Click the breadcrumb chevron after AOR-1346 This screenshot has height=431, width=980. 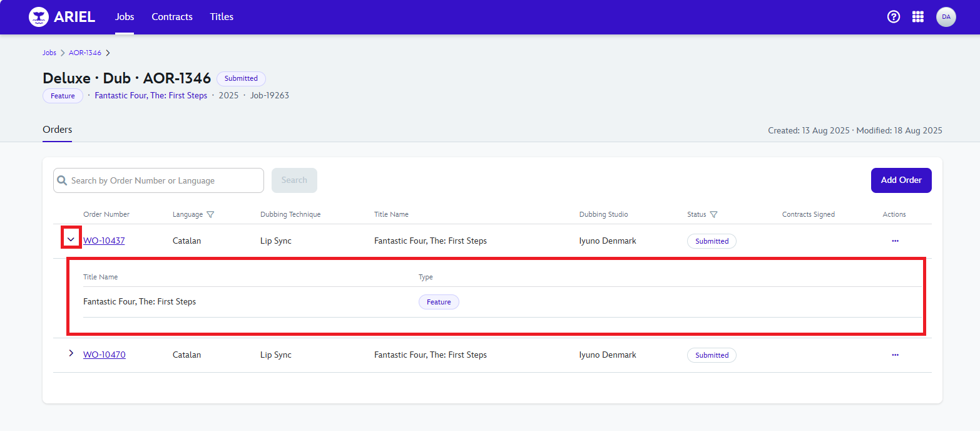click(108, 53)
